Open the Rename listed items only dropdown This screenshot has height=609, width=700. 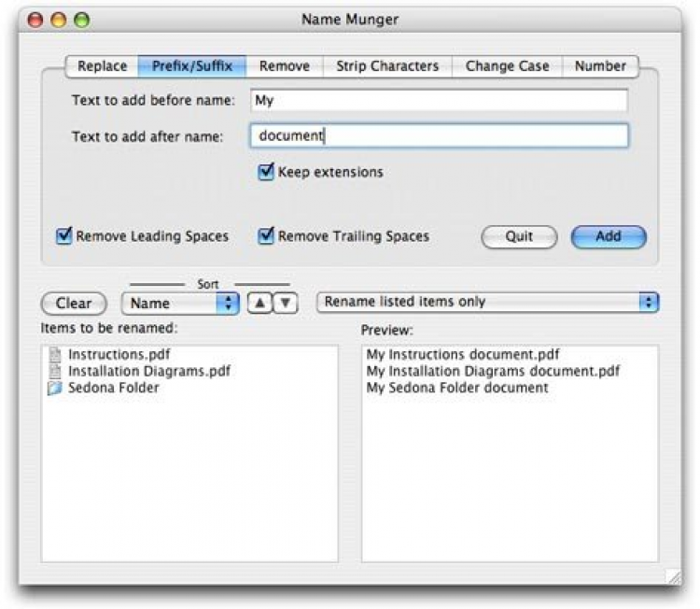(x=487, y=302)
